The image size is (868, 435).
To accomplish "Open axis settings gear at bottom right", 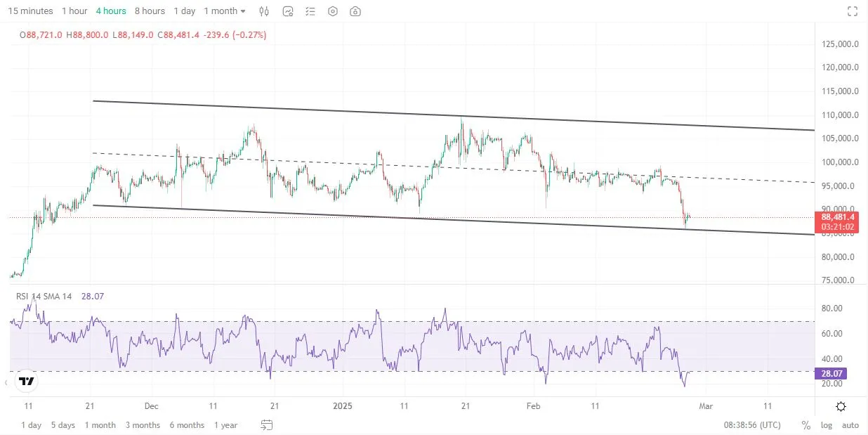I will 841,406.
